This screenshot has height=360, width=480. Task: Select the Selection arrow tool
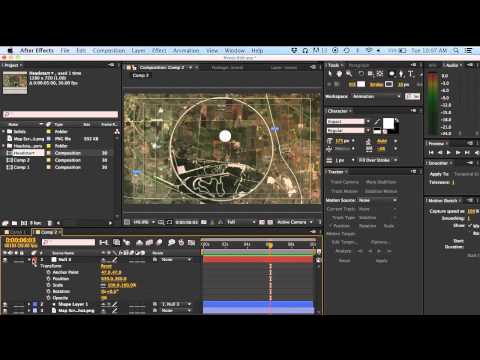[x=330, y=74]
